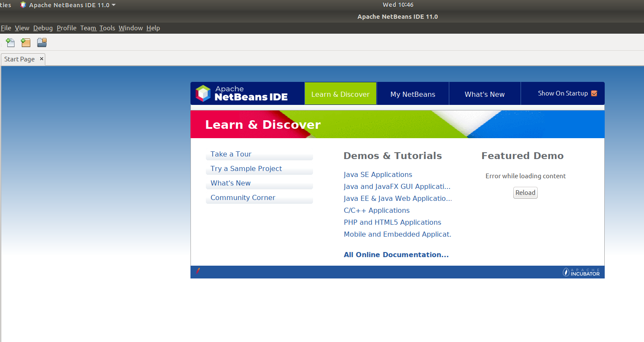The image size is (644, 342).
Task: Switch to the My NetBeans tab
Action: click(x=413, y=94)
